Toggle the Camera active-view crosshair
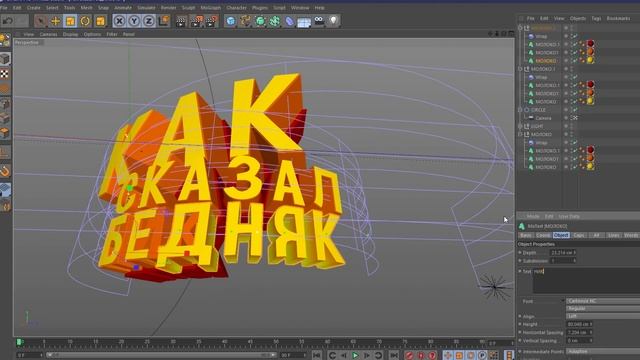This screenshot has height=360, width=640. coord(575,118)
